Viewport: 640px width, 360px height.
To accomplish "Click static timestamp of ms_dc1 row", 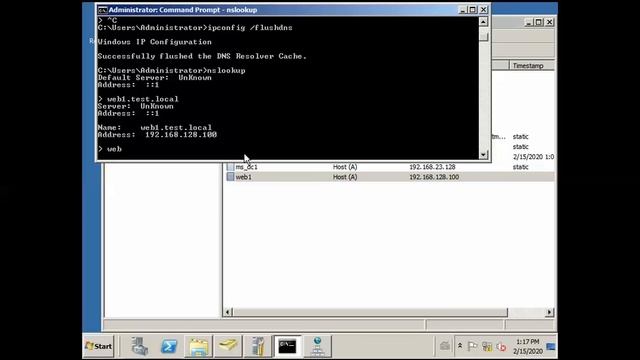I will pyautogui.click(x=520, y=167).
